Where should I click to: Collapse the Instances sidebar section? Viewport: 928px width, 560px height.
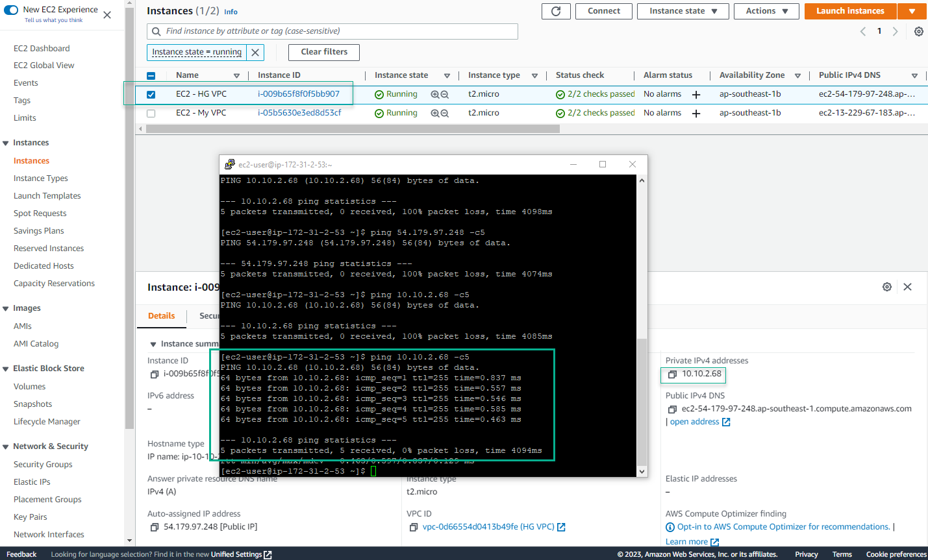[6, 143]
